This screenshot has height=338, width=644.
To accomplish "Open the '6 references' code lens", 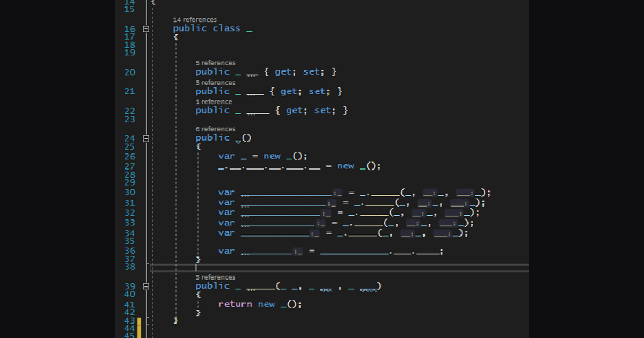I will pos(215,129).
